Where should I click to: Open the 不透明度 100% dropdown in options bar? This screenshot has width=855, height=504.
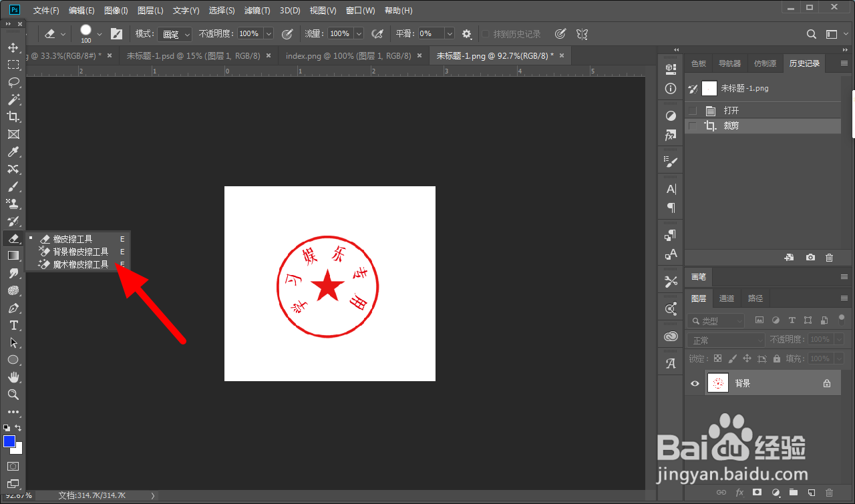coord(269,33)
